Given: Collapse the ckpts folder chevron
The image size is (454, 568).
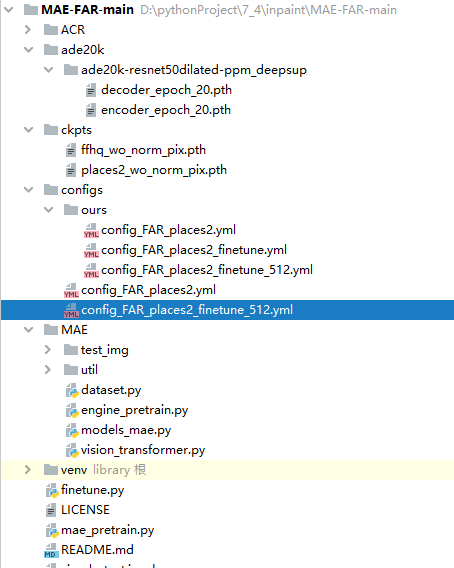Looking at the screenshot, I should 28,130.
